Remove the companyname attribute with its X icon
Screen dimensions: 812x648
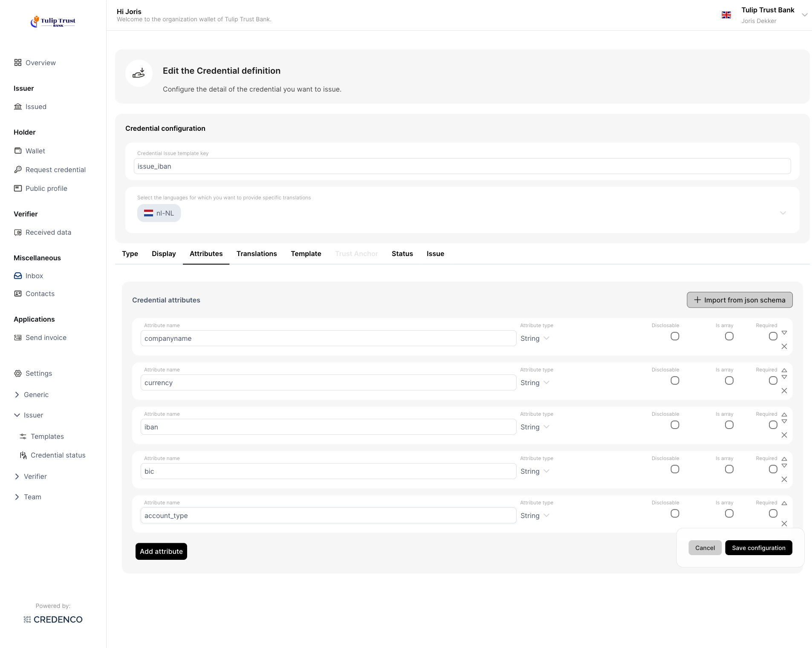(784, 346)
